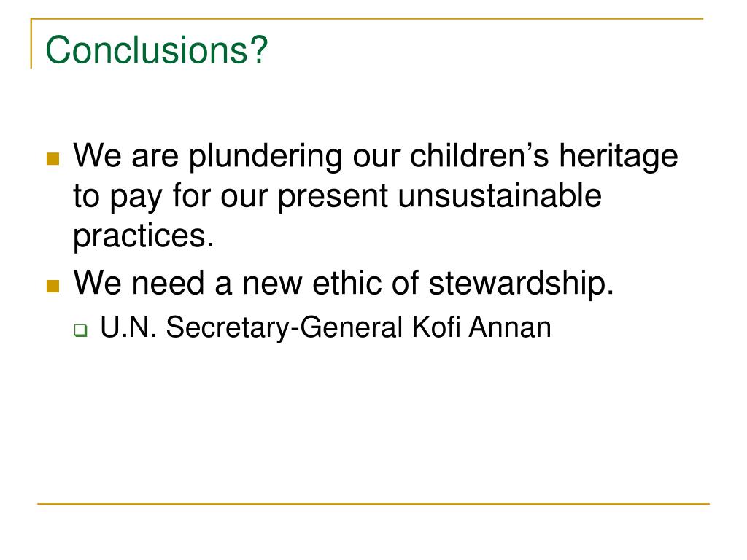The width and height of the screenshot is (747, 560).
Task: Click the word General
Action: [x=352, y=327]
